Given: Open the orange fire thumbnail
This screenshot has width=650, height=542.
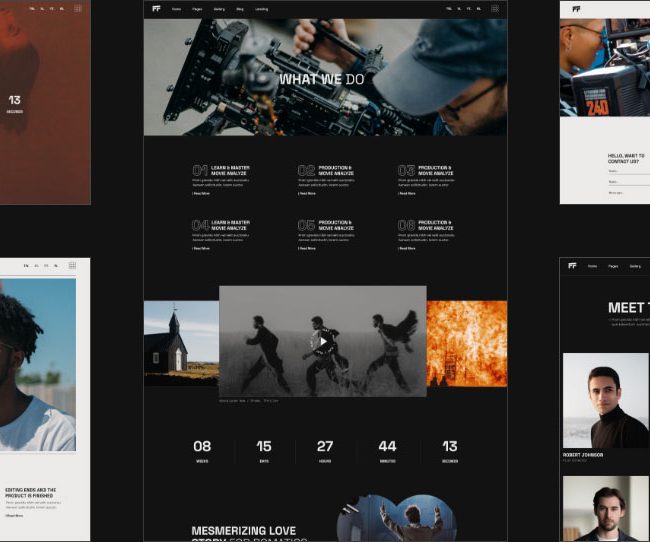Looking at the screenshot, I should pos(467,344).
